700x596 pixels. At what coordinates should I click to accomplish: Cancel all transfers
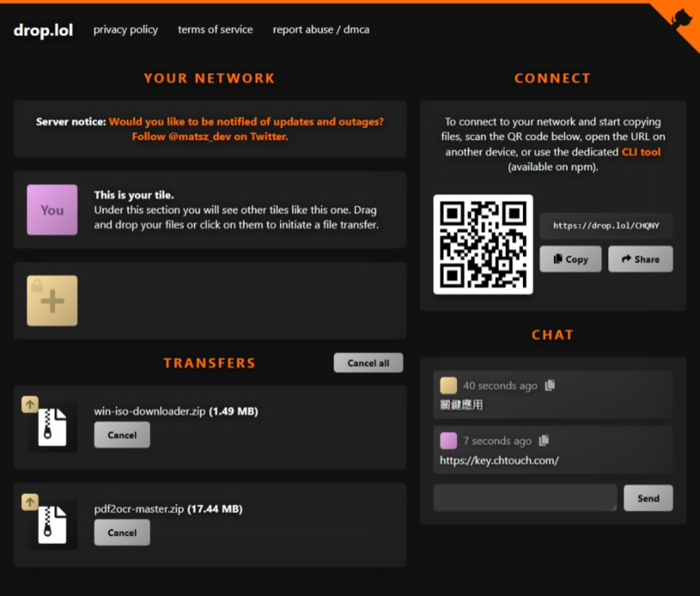368,362
